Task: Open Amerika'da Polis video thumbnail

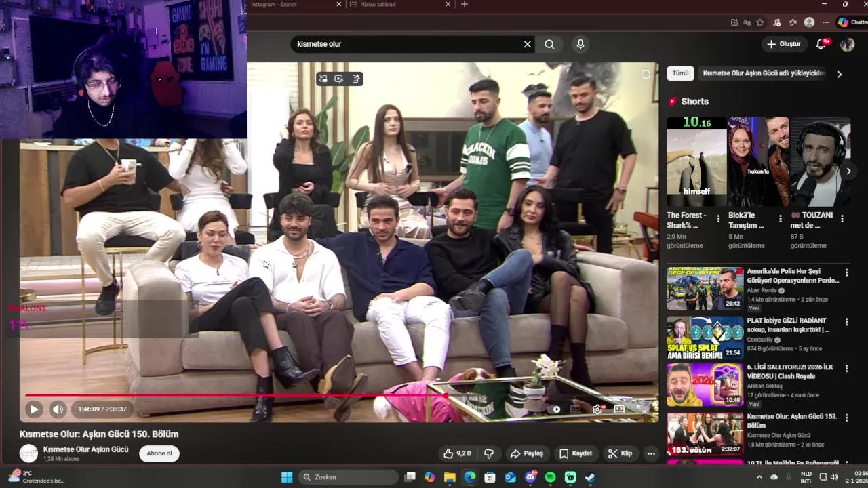Action: click(x=705, y=288)
